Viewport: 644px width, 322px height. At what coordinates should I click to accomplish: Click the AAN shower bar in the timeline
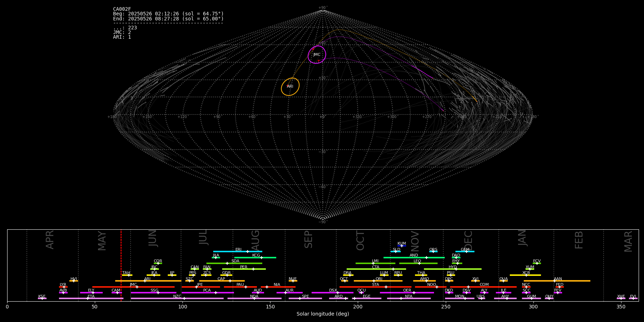pos(557,281)
